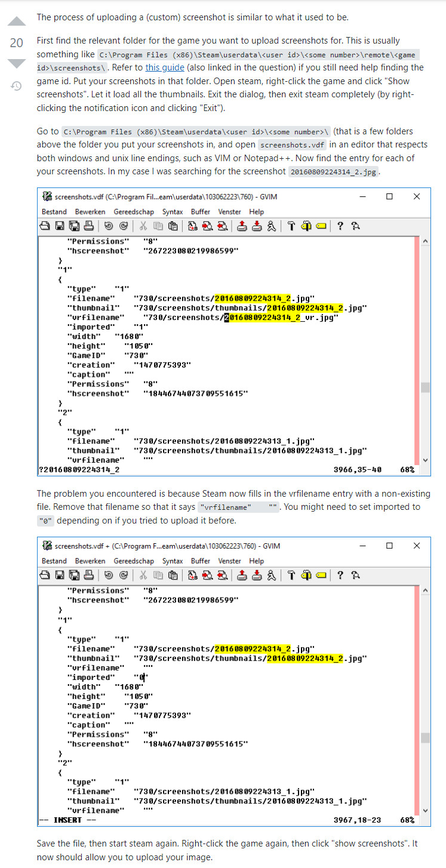446x868 pixels.
Task: Click the Print icon in first GVIM window
Action: pos(88,226)
